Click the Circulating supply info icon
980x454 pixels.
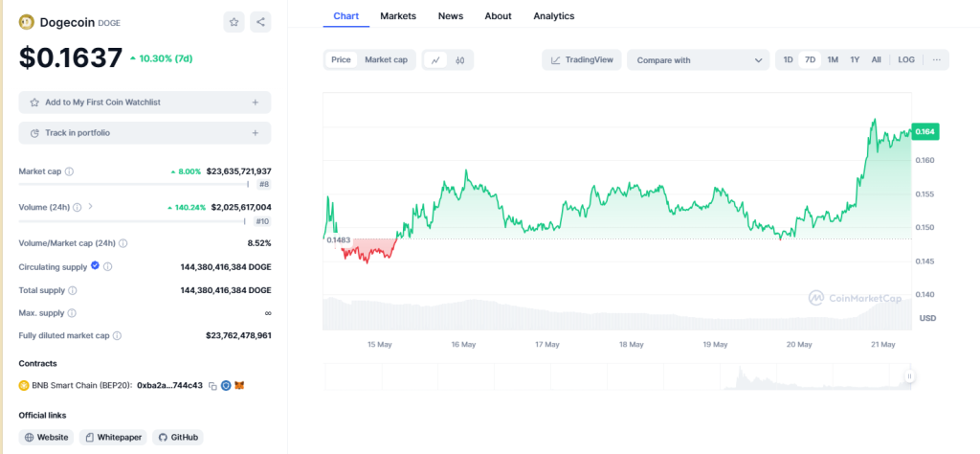pyautogui.click(x=107, y=267)
